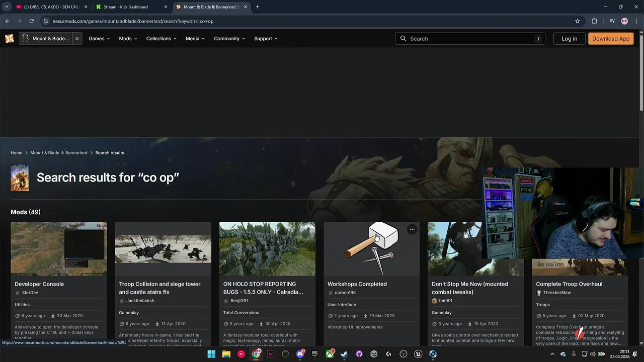Click the volume icon in system tray
The height and width of the screenshot is (362, 644).
point(593,354)
